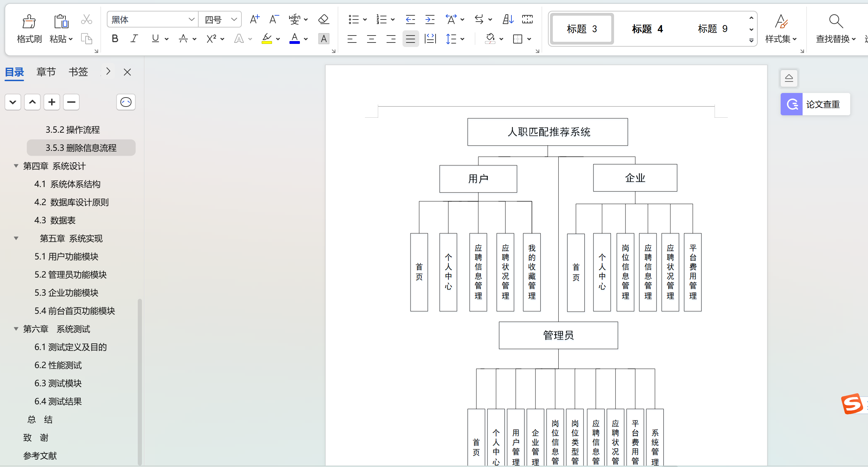Switch to the 章节 tab
The image size is (868, 467).
[46, 72]
